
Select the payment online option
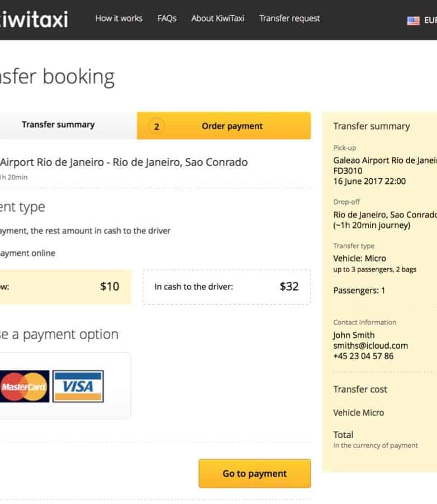tap(27, 253)
